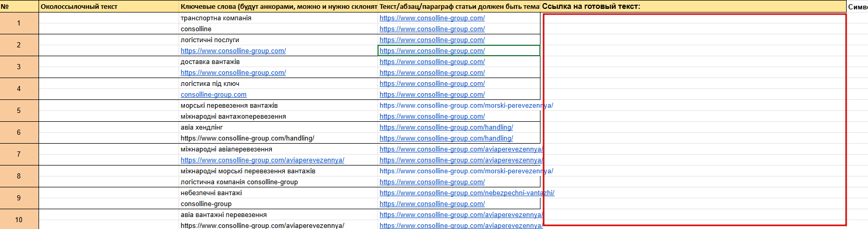Open the link beside 'логістичні послуги'
This screenshot has height=229, width=868.
[432, 40]
